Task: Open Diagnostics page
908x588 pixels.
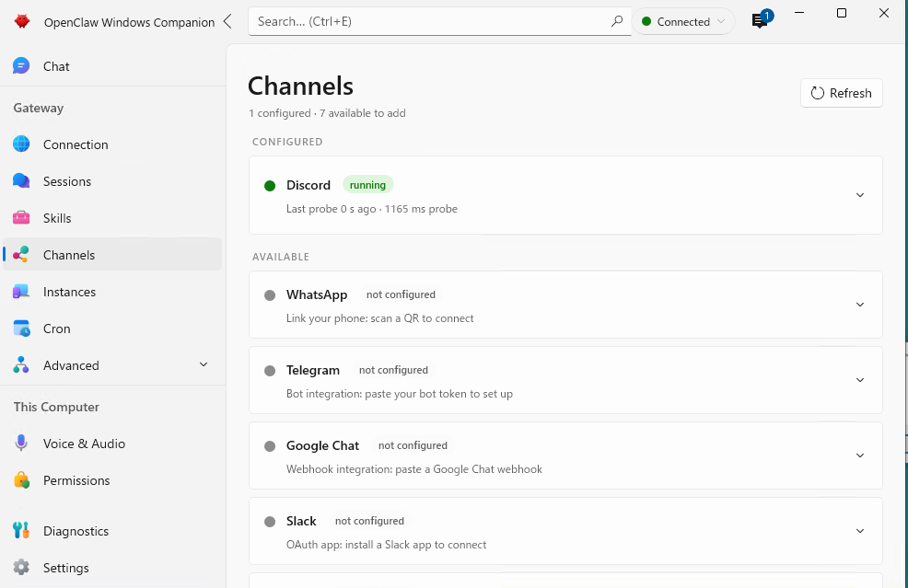Action: 112,531
